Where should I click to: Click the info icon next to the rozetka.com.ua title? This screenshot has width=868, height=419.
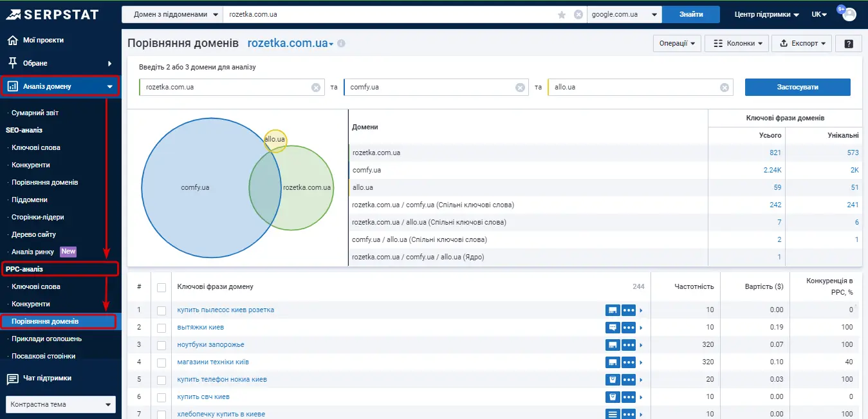(x=341, y=44)
